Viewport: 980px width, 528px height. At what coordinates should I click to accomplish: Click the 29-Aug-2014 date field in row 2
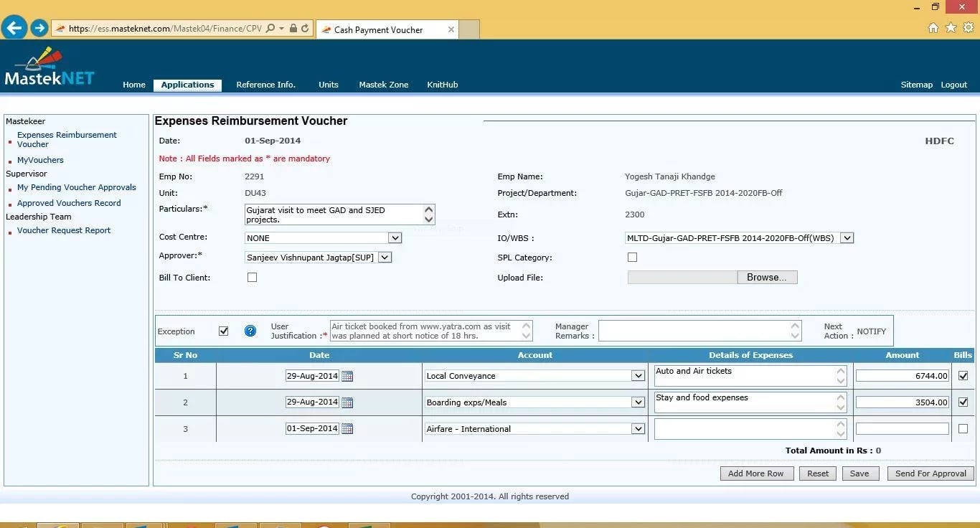(x=312, y=402)
